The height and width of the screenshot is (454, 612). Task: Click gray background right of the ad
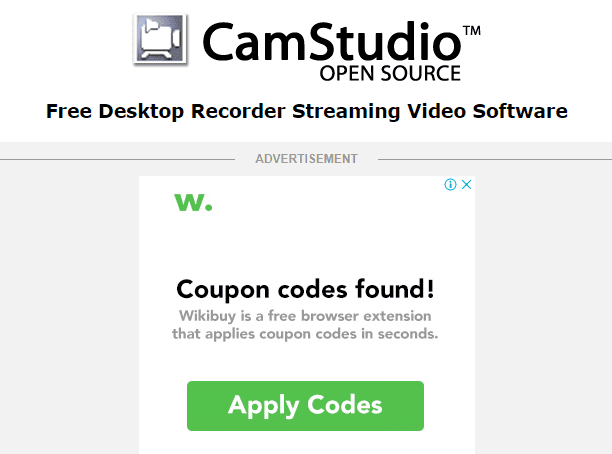[x=543, y=304]
